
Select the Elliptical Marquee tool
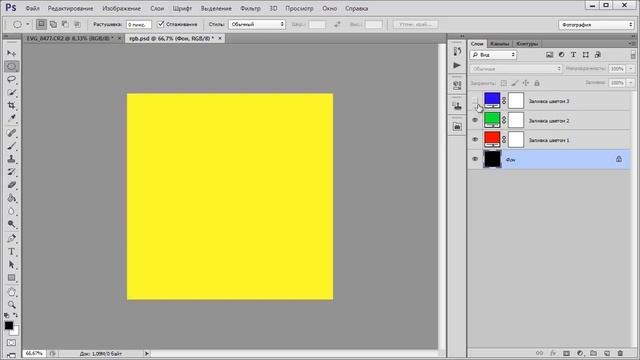[x=11, y=66]
